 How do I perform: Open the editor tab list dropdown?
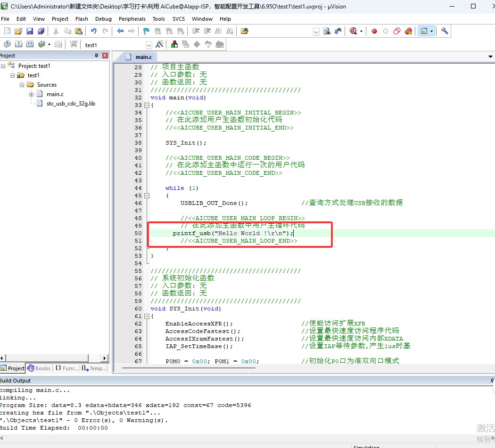click(490, 57)
